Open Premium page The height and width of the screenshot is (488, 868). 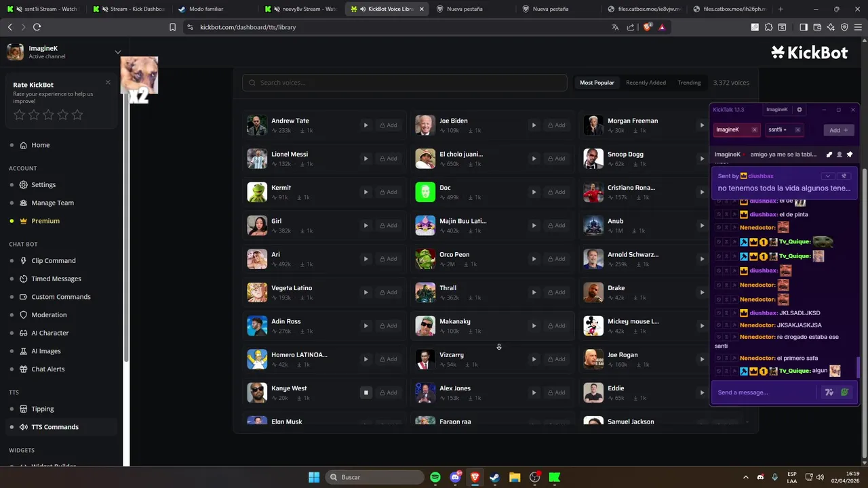tap(45, 221)
